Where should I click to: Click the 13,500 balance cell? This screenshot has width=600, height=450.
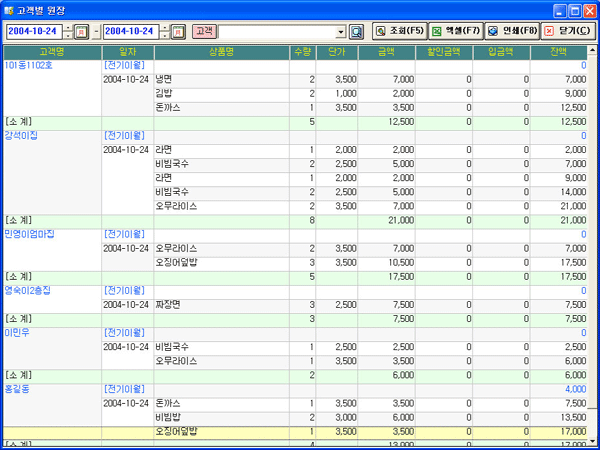coord(559,417)
